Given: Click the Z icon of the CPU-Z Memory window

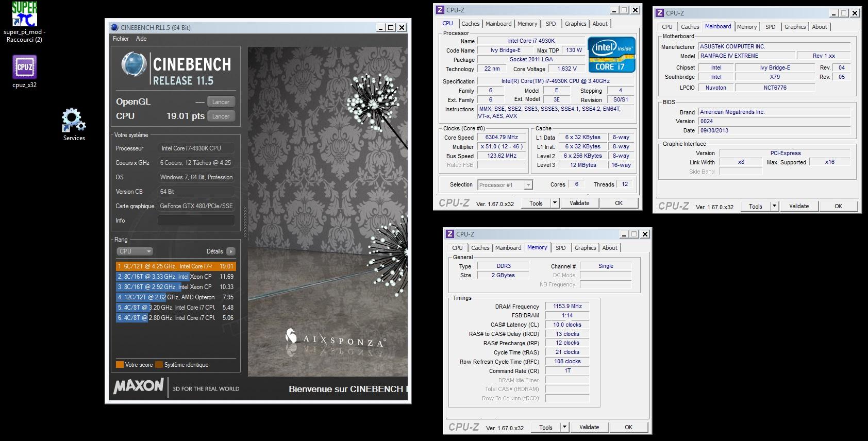Looking at the screenshot, I should (x=450, y=234).
